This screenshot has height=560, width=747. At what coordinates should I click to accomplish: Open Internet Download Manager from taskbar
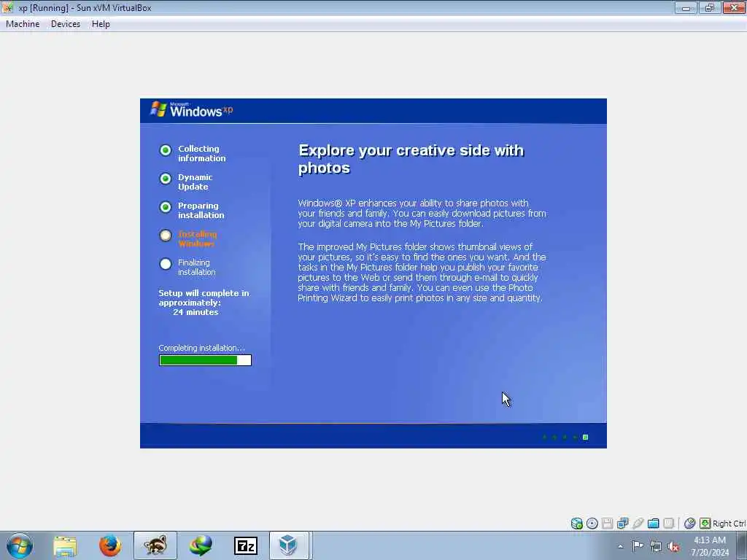[x=201, y=545]
